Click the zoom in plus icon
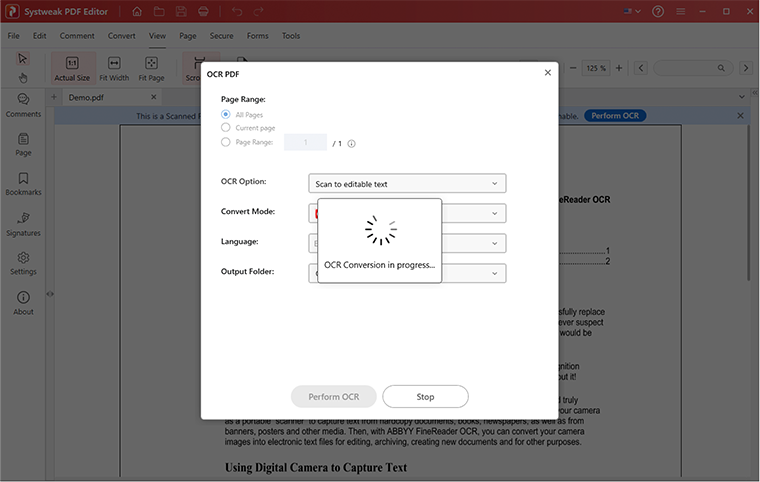Viewport: 760px width, 482px height. 619,68
